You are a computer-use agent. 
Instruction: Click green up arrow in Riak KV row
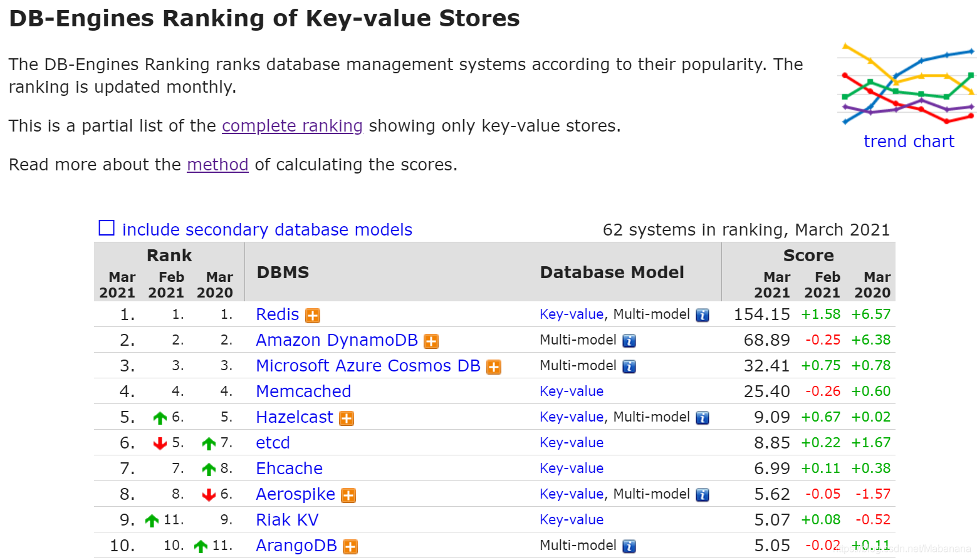coord(152,521)
